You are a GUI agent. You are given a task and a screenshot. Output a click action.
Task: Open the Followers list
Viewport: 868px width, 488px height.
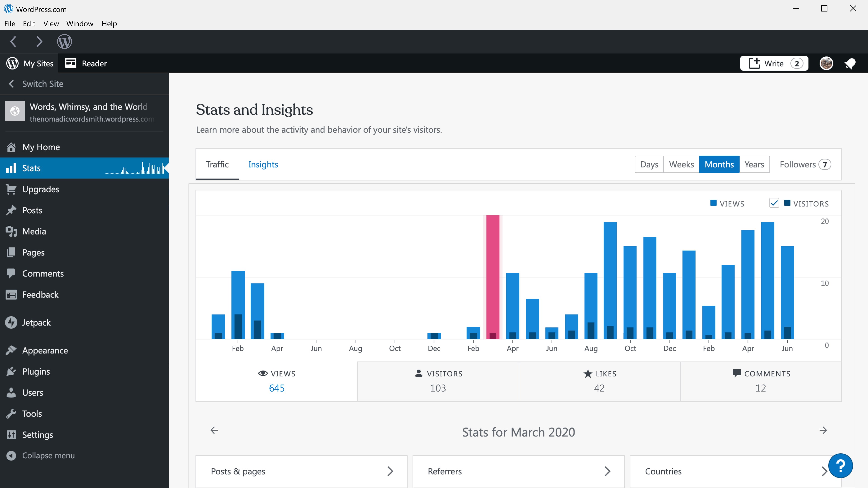point(805,164)
